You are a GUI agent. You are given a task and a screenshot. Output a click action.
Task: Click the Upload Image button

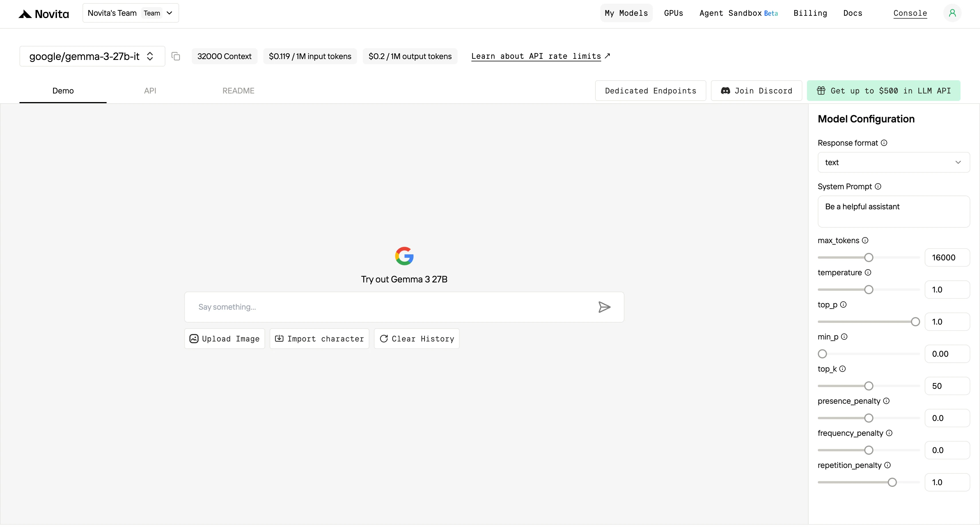[x=224, y=339]
